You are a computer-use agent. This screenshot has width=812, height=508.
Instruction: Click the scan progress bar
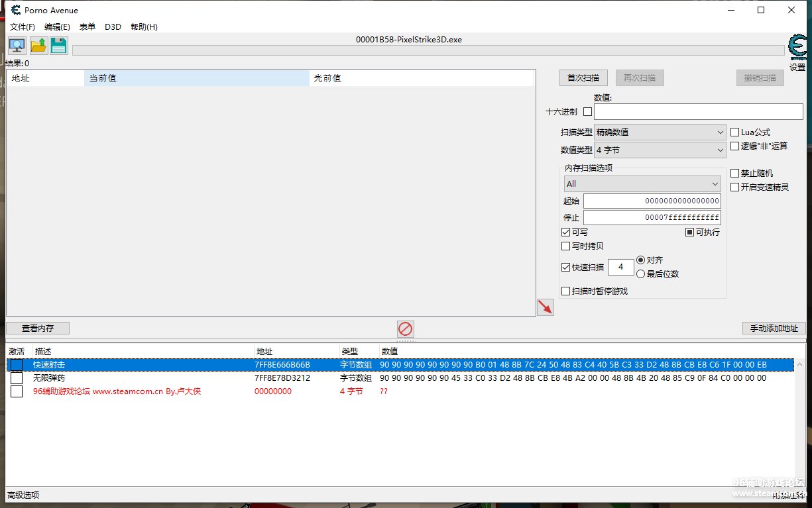pyautogui.click(x=428, y=50)
